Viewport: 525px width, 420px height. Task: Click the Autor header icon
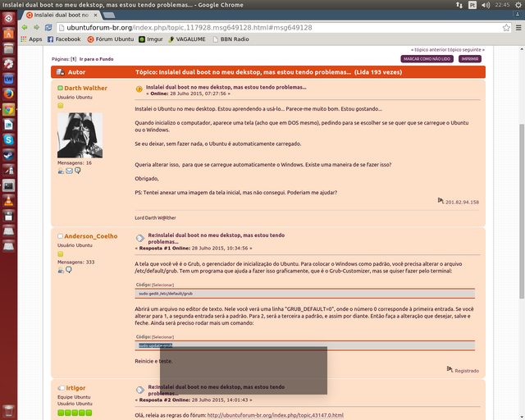60,72
